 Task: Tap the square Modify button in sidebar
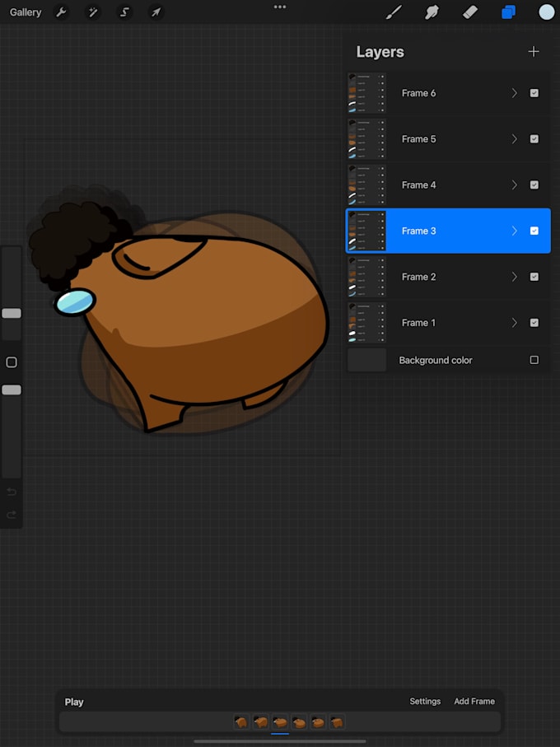tap(12, 362)
